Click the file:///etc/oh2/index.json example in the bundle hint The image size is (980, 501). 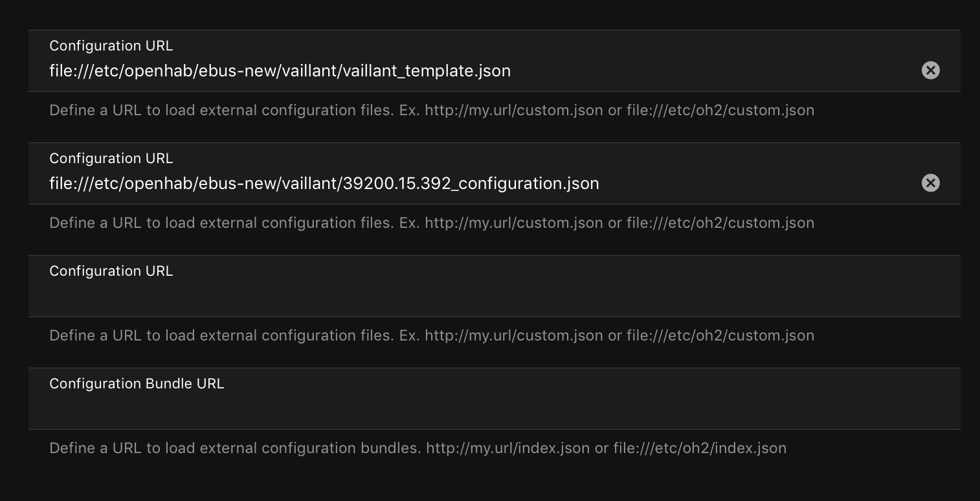point(699,448)
